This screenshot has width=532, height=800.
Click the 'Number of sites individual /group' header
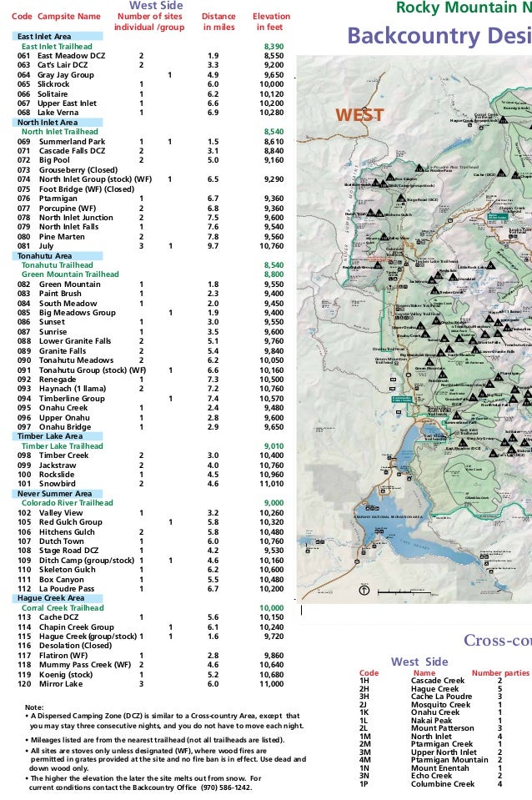[149, 22]
